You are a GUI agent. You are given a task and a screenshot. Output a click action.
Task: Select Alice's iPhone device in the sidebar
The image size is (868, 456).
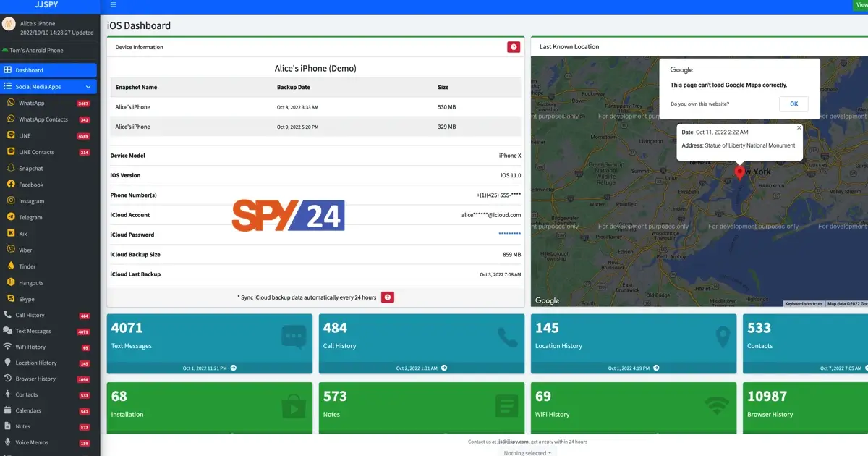coord(49,28)
